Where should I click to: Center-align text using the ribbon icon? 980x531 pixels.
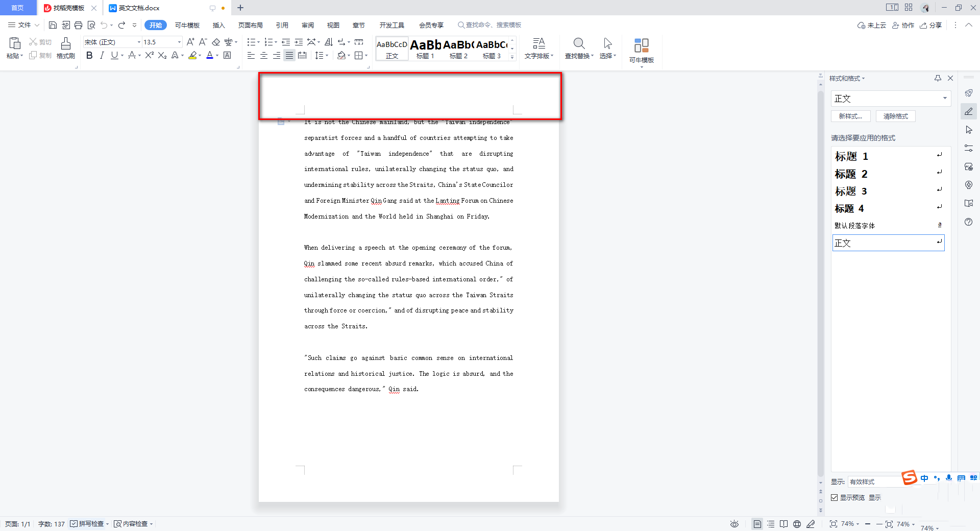click(x=264, y=55)
